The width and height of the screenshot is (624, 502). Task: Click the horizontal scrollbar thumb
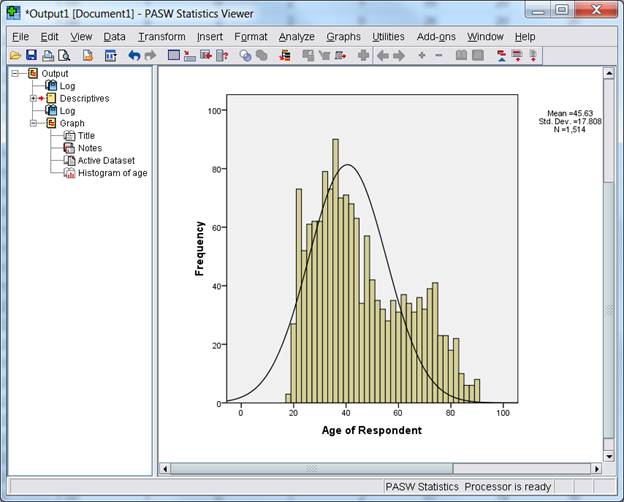(x=312, y=469)
